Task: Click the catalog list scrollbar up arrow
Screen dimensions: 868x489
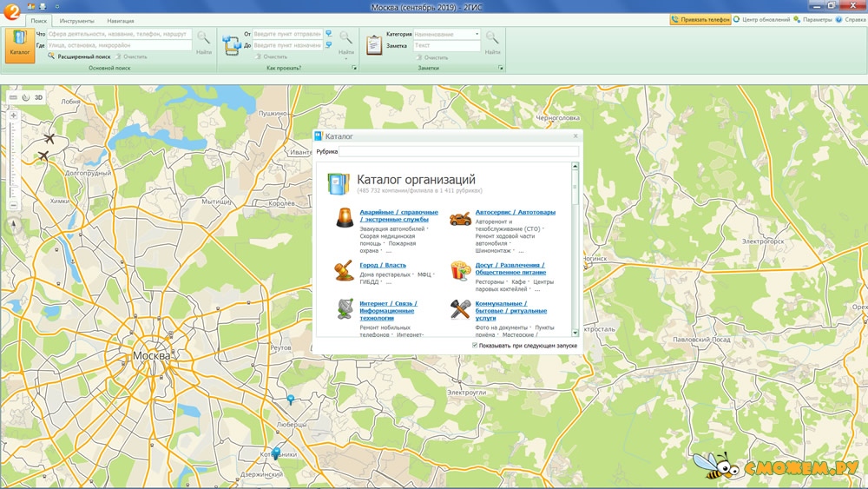Action: tap(575, 166)
